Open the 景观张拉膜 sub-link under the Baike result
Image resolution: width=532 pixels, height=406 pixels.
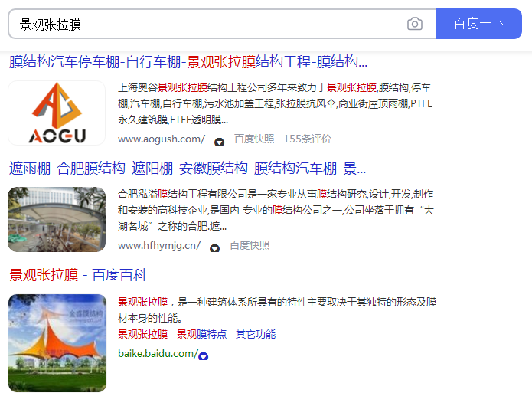tap(143, 334)
